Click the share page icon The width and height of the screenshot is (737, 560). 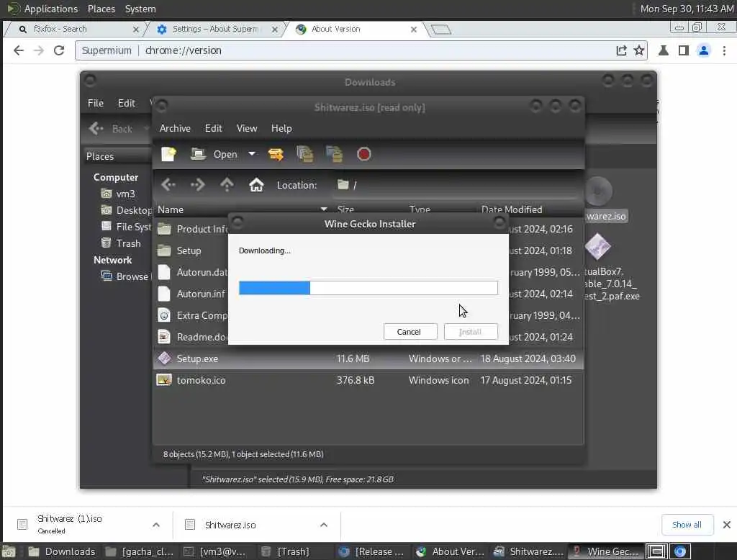[x=621, y=50]
